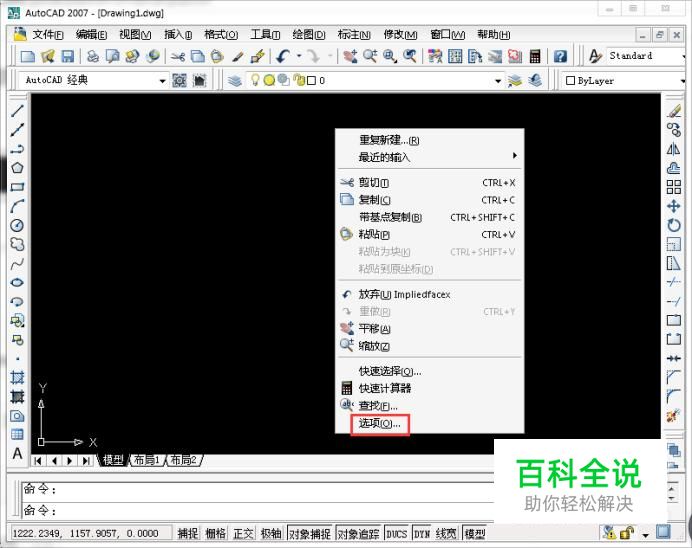692x548 pixels.
Task: Expand 最近的输入 submenu
Action: click(430, 157)
